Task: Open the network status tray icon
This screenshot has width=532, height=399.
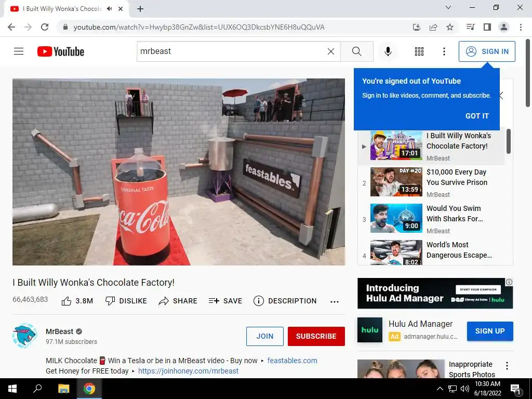Action: tap(453, 389)
